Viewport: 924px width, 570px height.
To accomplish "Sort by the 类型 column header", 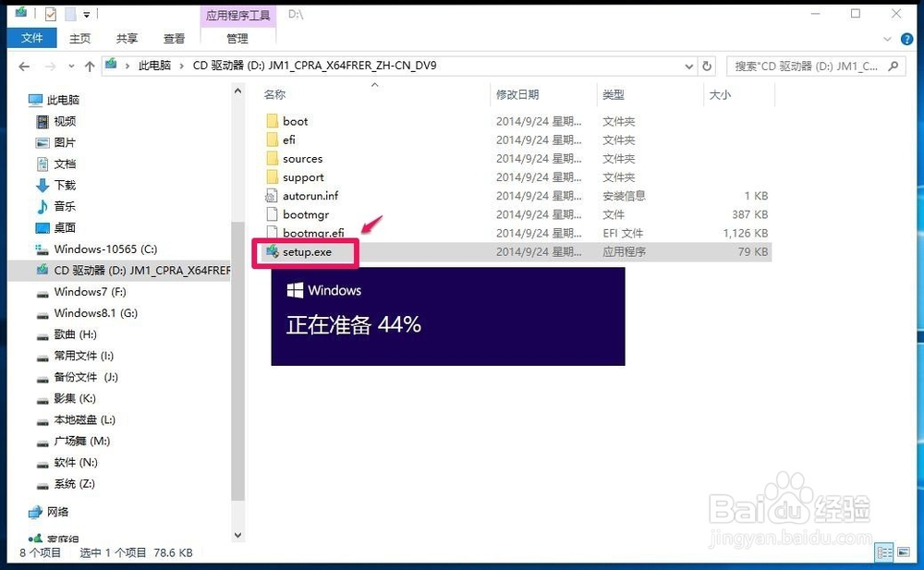I will (614, 94).
